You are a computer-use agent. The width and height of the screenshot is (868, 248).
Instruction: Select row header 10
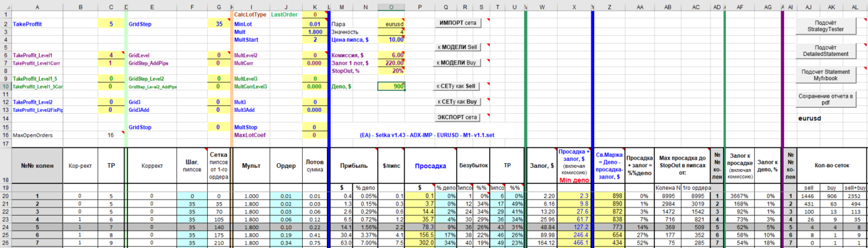coord(5,86)
